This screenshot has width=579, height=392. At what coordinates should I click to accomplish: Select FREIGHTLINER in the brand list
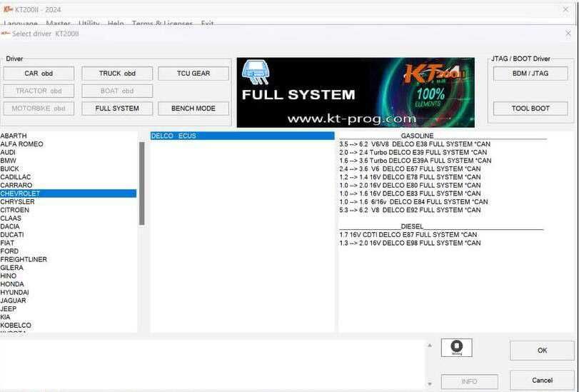pos(69,259)
